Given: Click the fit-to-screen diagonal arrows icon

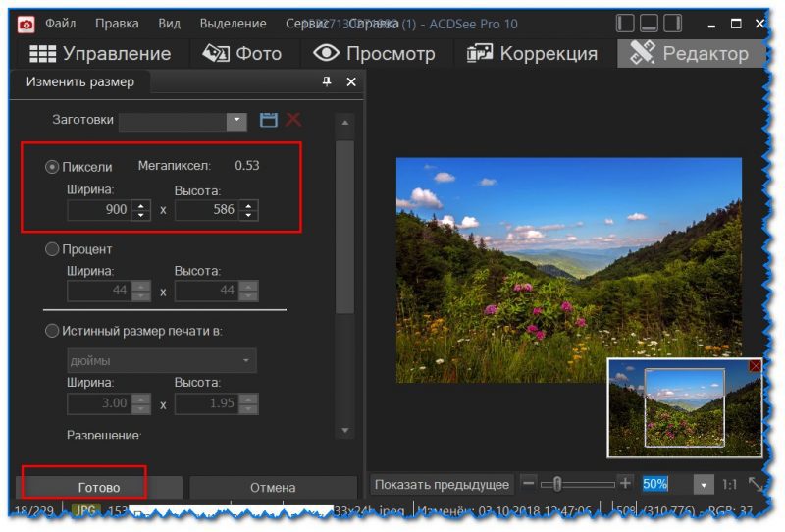Looking at the screenshot, I should tap(757, 484).
